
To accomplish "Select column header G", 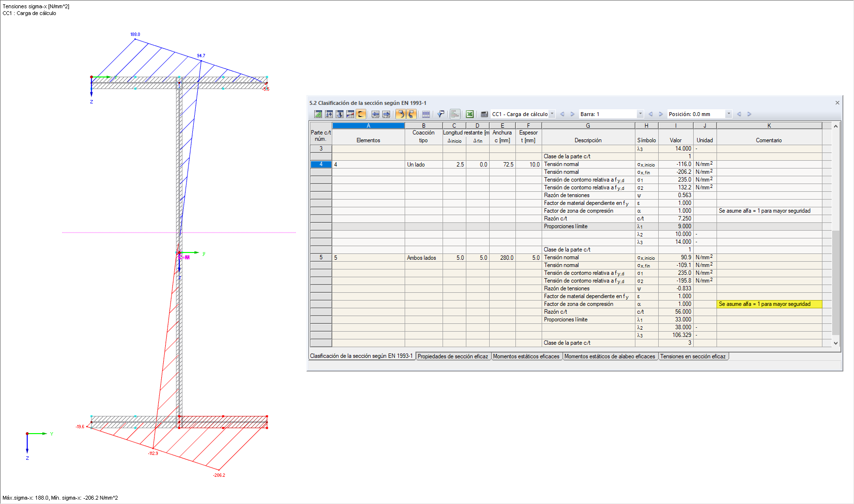I will [x=588, y=126].
